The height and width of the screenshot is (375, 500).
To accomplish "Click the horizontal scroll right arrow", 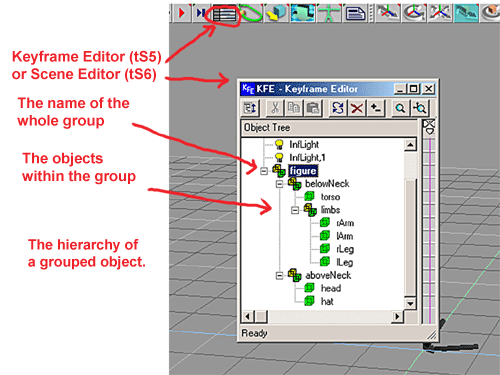I will click(x=397, y=316).
